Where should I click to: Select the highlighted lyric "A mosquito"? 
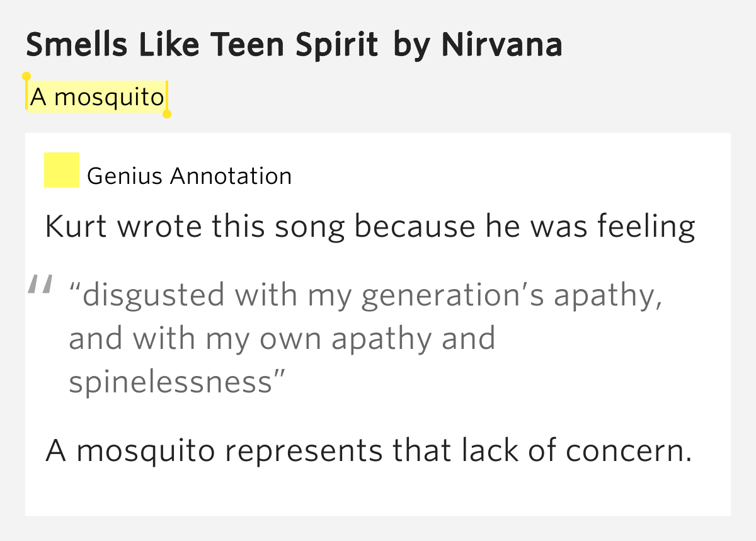coord(97,97)
